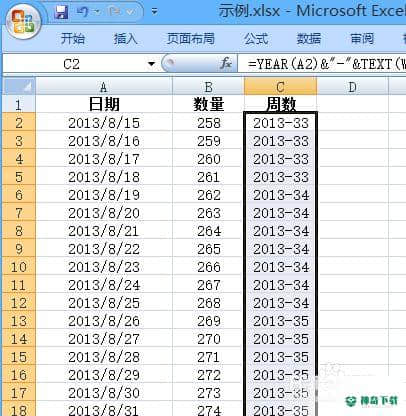Screen dimensions: 406x416
Task: Click quantity cell 268
Action: pyautogui.click(x=208, y=303)
